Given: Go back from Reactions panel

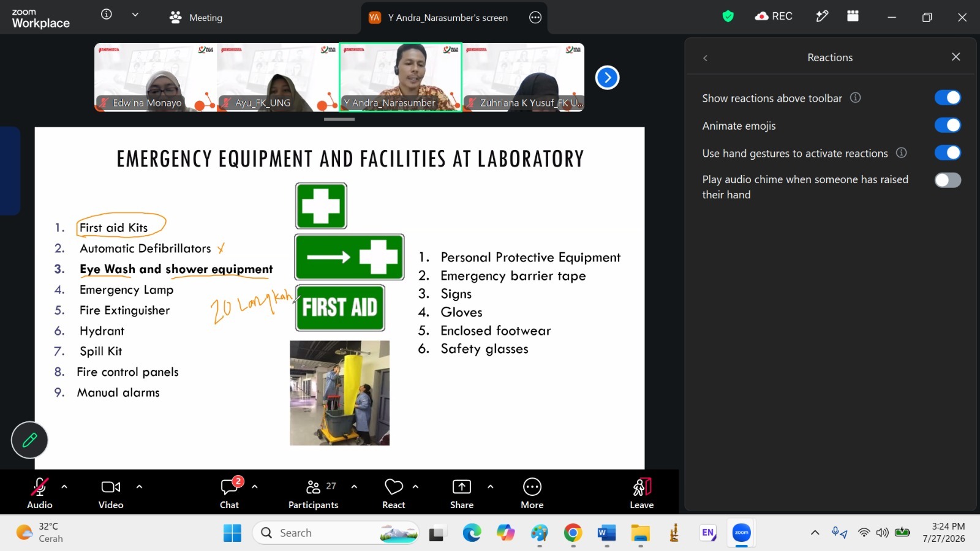Looking at the screenshot, I should coord(705,58).
